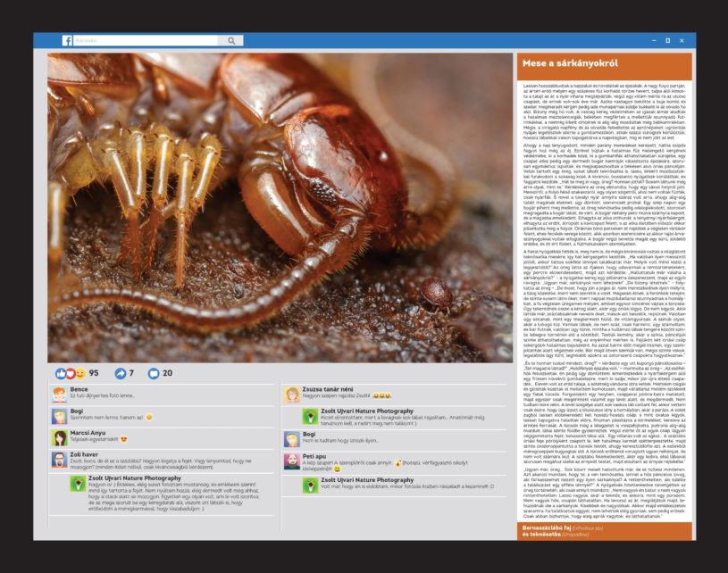This screenshot has height=573, width=728.
Task: Open the large centipede macro photo
Action: click(x=280, y=195)
